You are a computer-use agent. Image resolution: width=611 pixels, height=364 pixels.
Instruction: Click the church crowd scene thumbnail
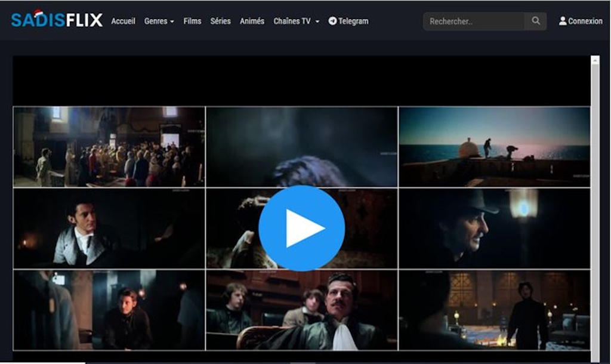(109, 147)
